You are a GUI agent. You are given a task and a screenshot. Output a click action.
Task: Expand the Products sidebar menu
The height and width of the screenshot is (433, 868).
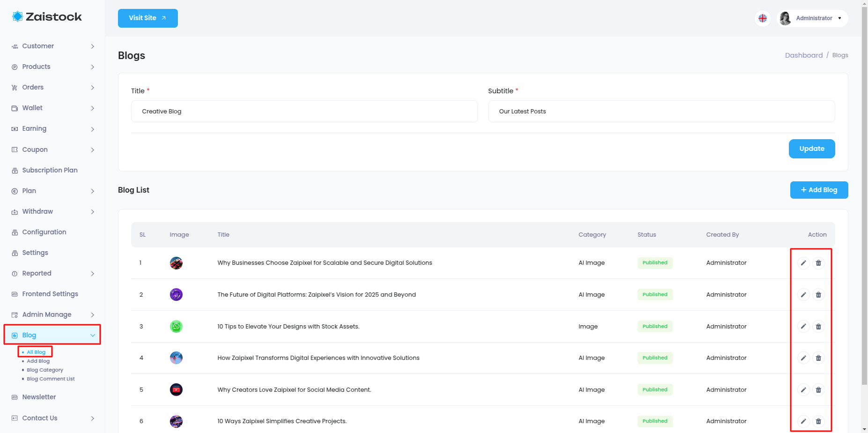52,67
